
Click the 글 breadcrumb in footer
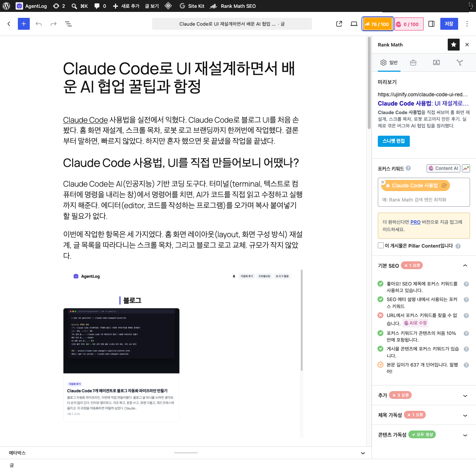point(12,465)
